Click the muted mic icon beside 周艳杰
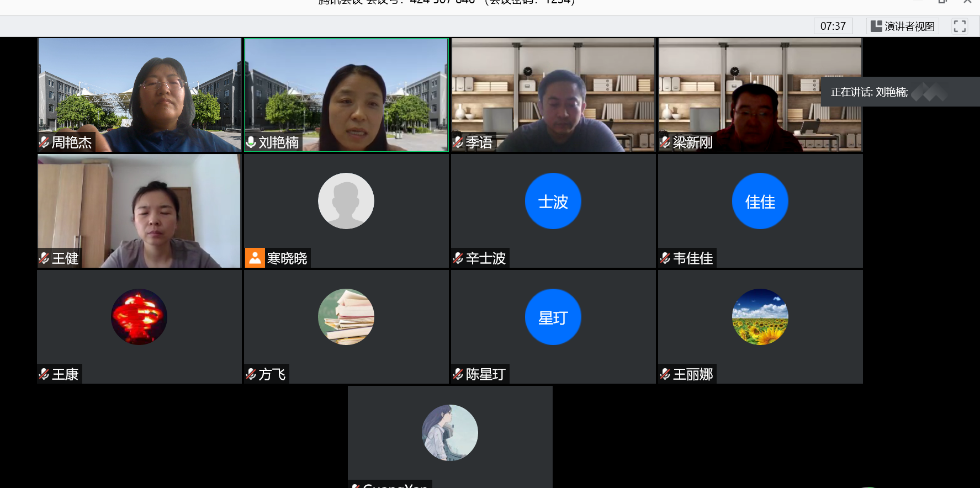The height and width of the screenshot is (488, 980). pyautogui.click(x=44, y=142)
